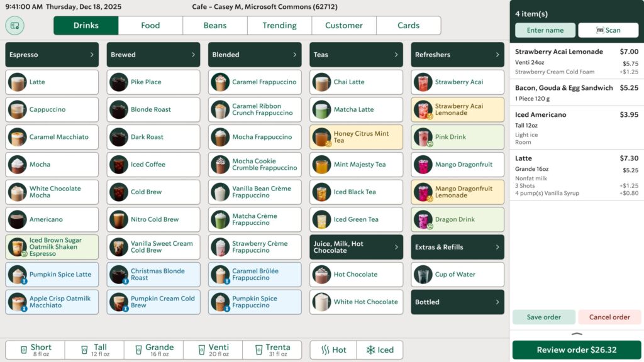Select the Venti 20 fl oz size

click(213, 349)
